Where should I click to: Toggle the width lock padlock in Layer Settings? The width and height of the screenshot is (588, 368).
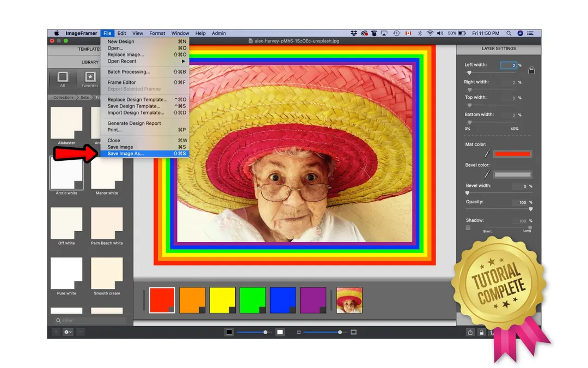pyautogui.click(x=531, y=70)
